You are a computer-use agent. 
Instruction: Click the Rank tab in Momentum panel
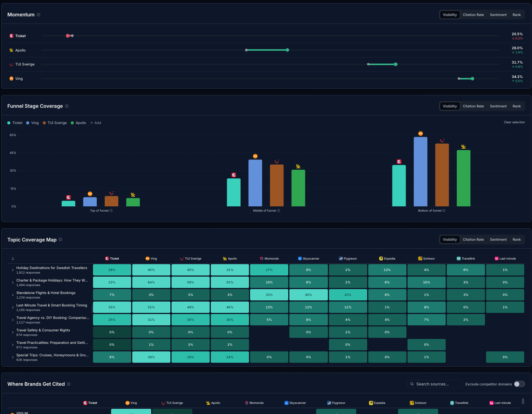516,15
